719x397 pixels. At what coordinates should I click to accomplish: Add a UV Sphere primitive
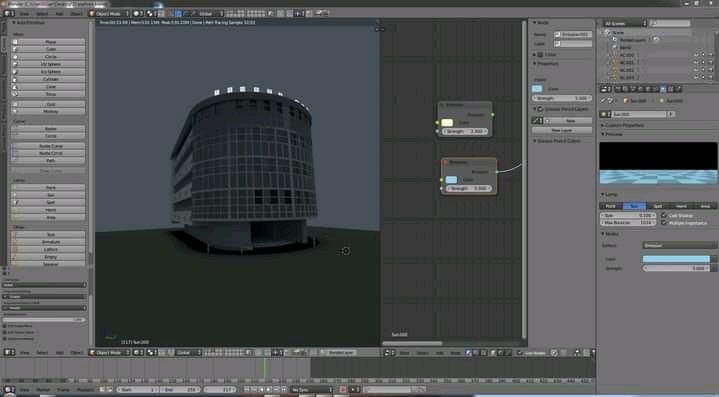tap(48, 64)
